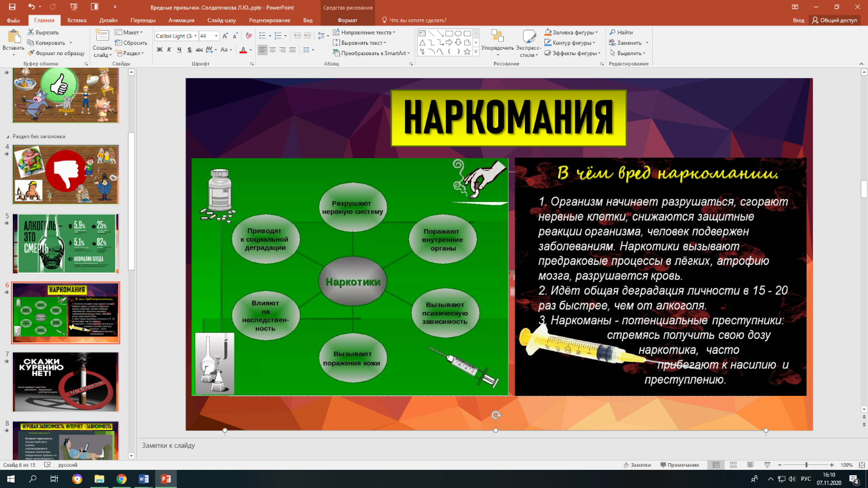Toggle left text alignment button
The width and height of the screenshot is (868, 488).
262,50
